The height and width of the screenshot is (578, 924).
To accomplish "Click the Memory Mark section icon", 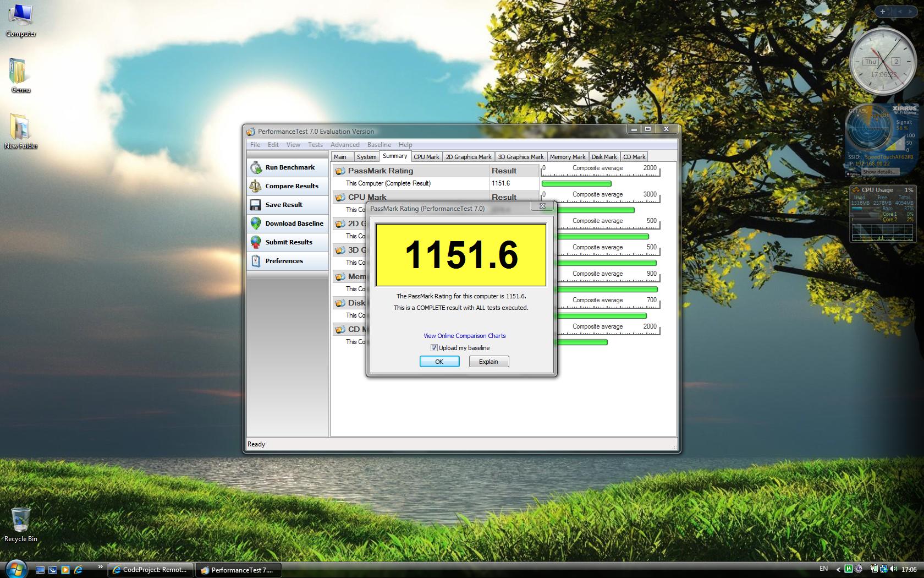I will [340, 277].
